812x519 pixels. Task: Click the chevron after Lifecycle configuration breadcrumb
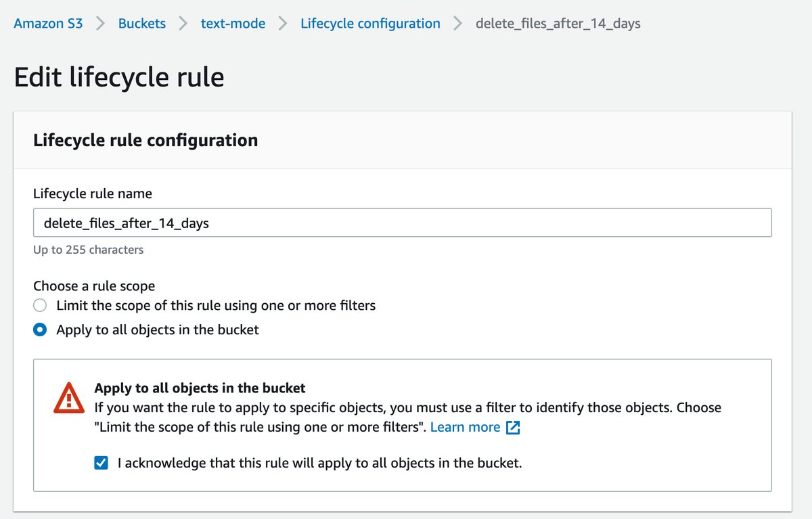click(x=457, y=22)
